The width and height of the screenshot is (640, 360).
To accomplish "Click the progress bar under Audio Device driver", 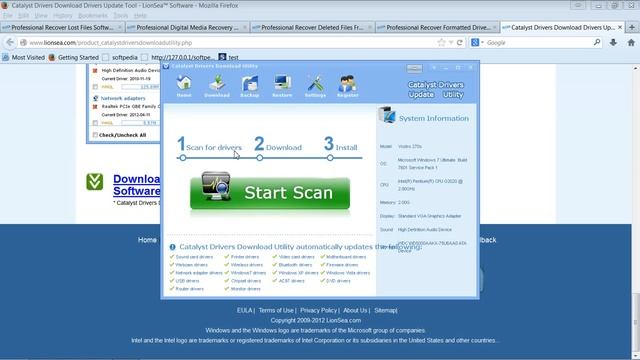I will [x=140, y=87].
